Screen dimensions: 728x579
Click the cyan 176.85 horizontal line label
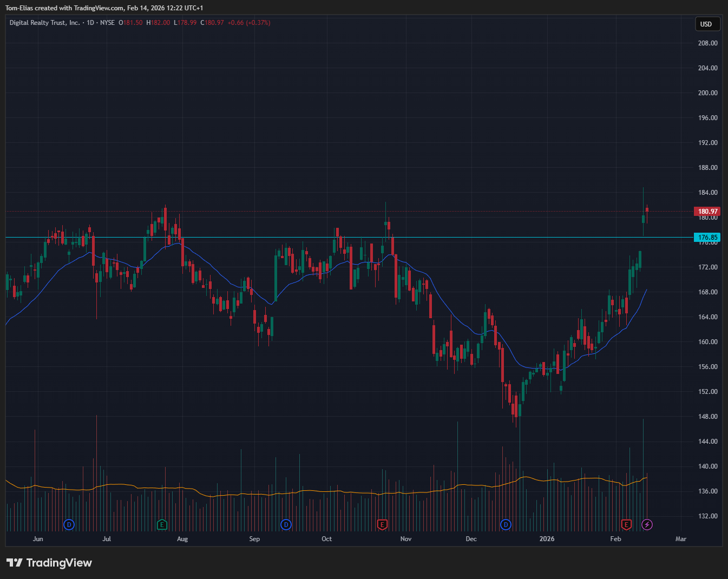[x=707, y=238]
